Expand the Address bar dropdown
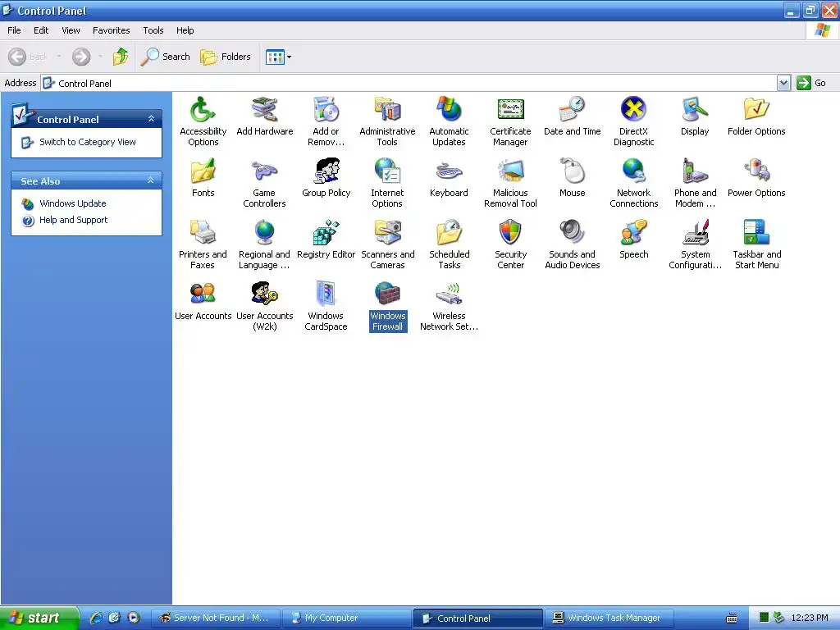The height and width of the screenshot is (630, 840). click(783, 83)
